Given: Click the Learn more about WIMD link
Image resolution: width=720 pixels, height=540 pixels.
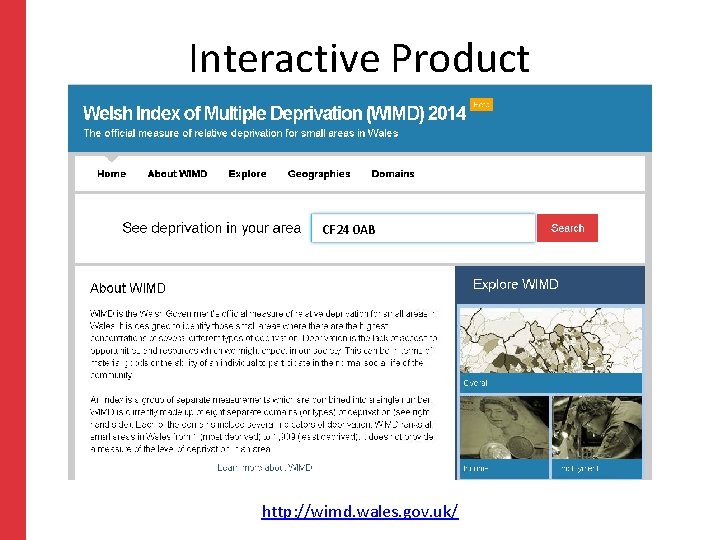Looking at the screenshot, I should 265,467.
